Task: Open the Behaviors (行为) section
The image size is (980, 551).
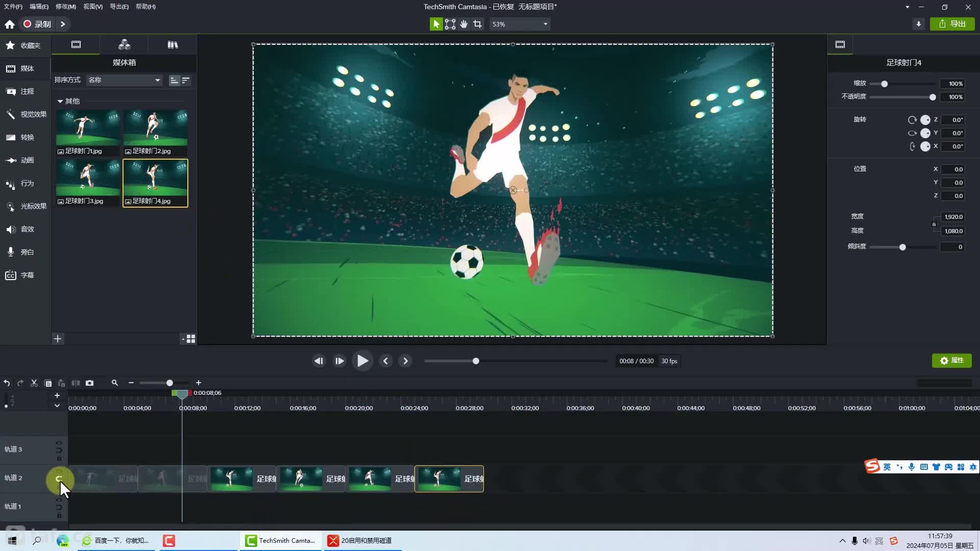Action: (26, 183)
